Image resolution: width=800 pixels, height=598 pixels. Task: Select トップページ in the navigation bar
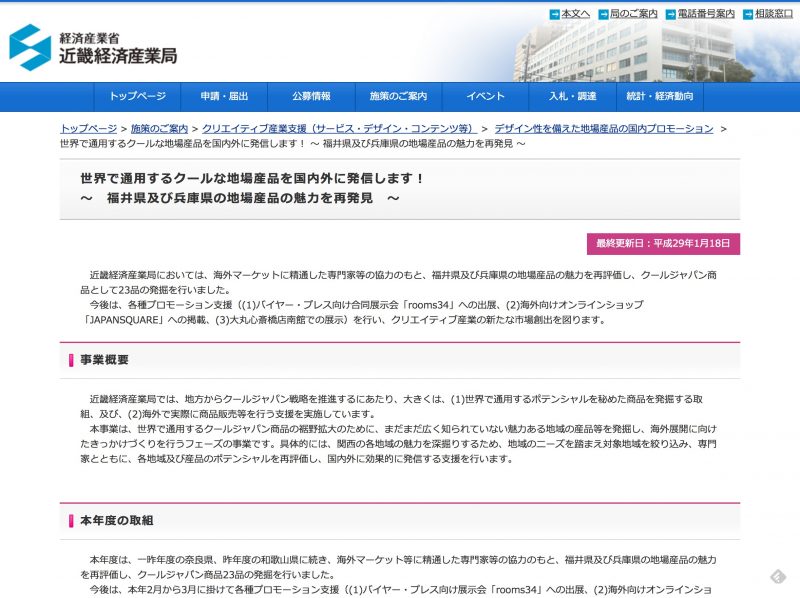137,96
